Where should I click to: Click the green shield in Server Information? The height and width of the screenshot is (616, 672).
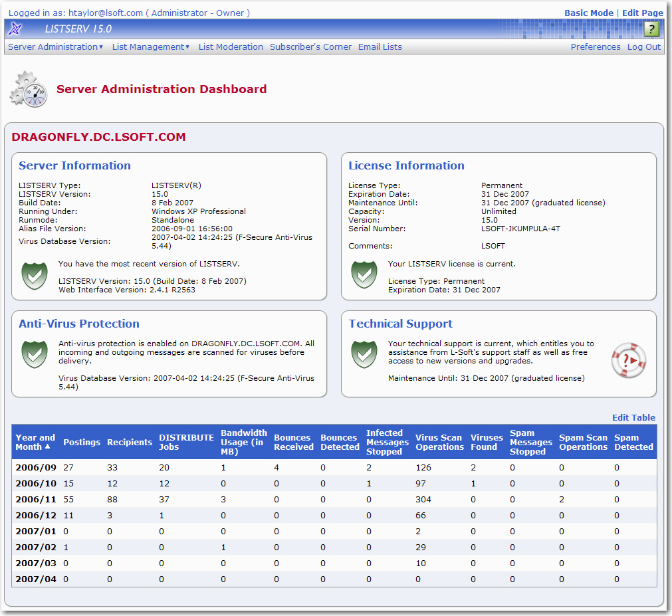click(x=35, y=276)
